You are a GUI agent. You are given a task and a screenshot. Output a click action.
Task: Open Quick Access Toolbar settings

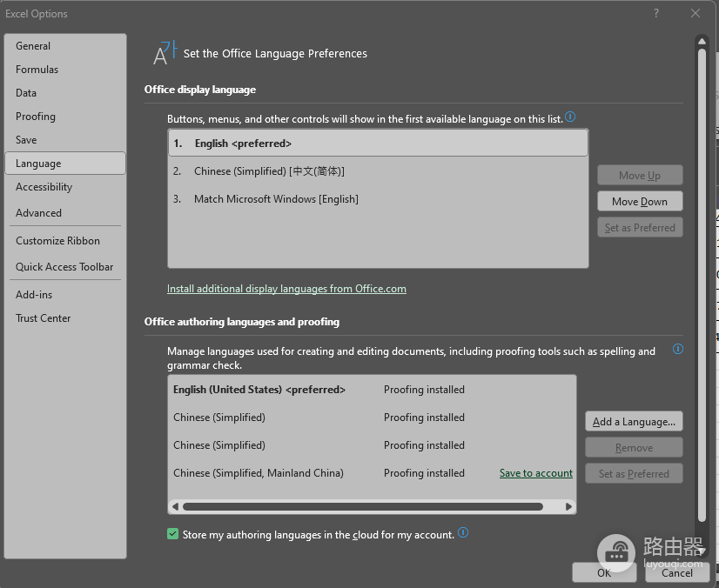(x=64, y=267)
